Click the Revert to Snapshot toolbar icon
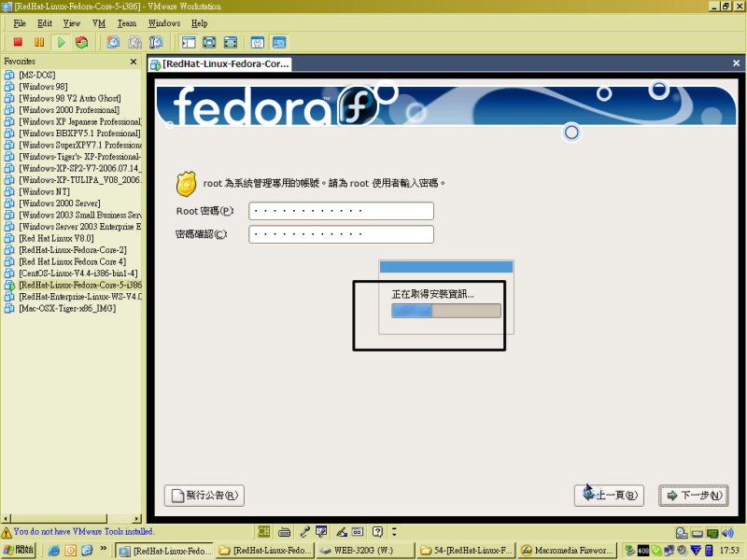 (134, 42)
